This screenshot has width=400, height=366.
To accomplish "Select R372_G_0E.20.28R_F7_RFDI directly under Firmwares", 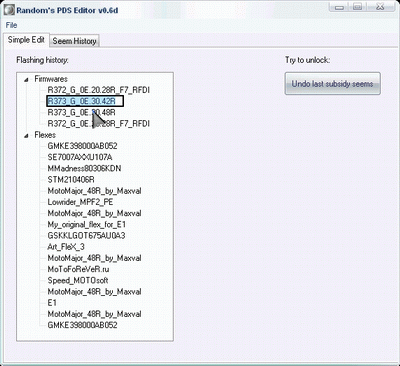I will tap(99, 90).
